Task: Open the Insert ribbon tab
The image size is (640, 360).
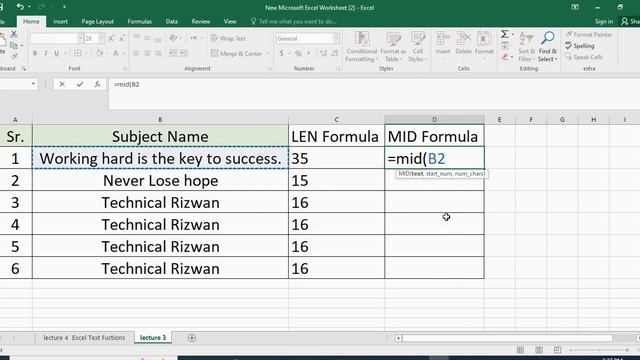Action: [60, 21]
